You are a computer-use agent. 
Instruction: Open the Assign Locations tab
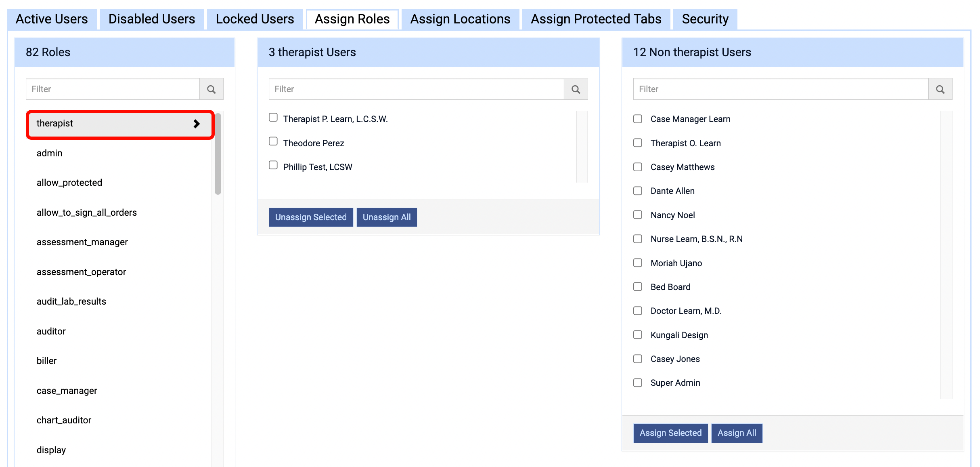460,19
